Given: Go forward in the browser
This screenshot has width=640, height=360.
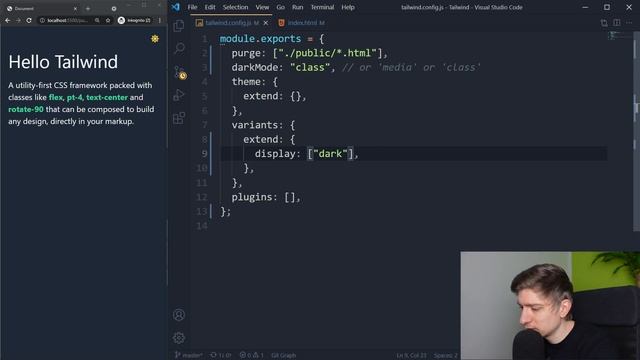Looking at the screenshot, I should coord(18,20).
